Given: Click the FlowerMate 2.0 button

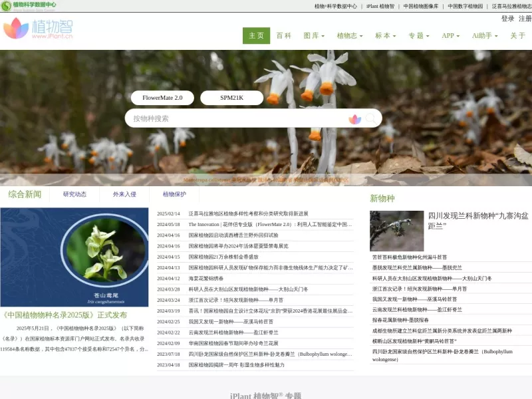Looking at the screenshot, I should 162,98.
